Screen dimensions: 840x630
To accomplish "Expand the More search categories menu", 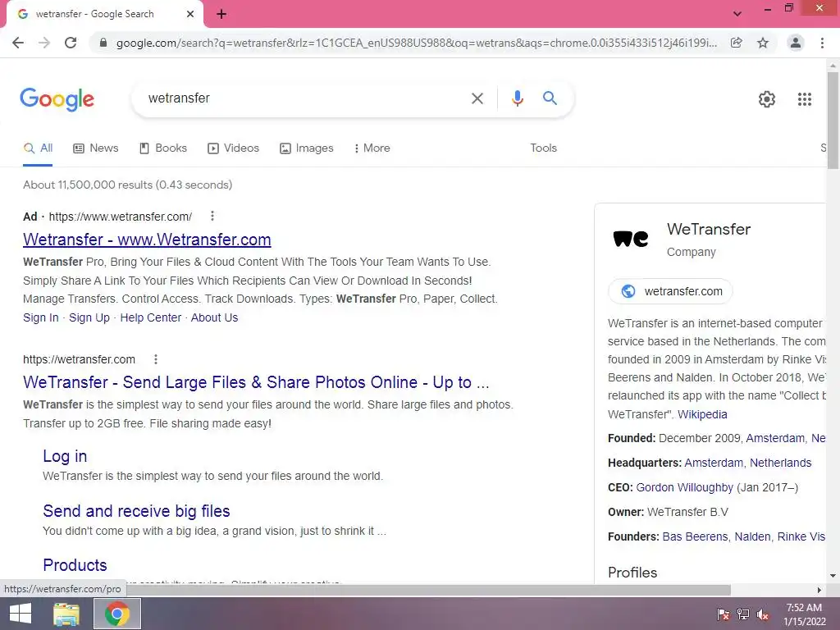I will 372,148.
